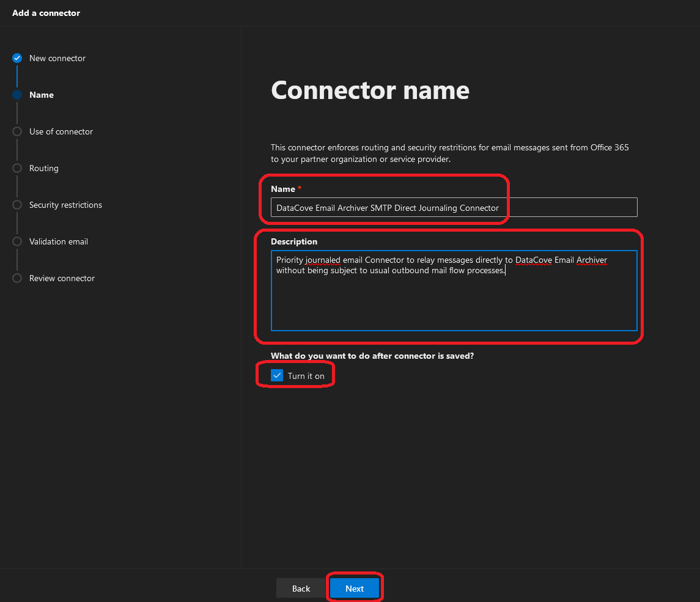The width and height of the screenshot is (700, 602).
Task: Go back with the Back button
Action: pos(301,588)
